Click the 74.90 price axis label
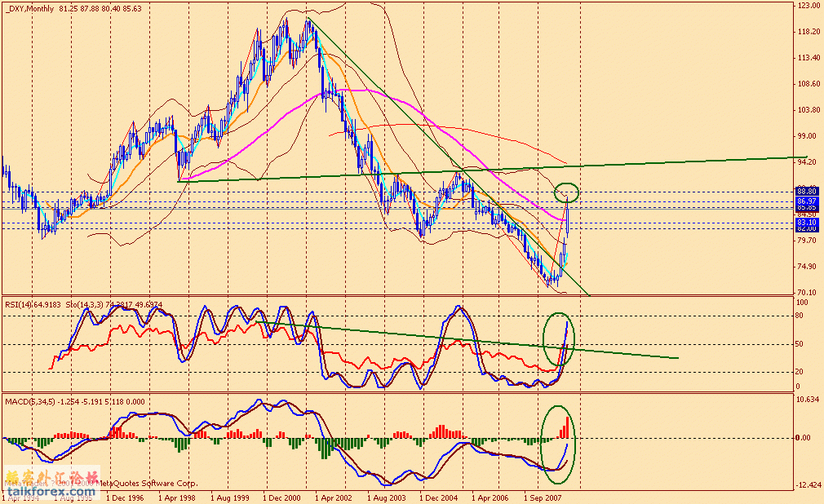This screenshot has height=504, width=824. (807, 267)
